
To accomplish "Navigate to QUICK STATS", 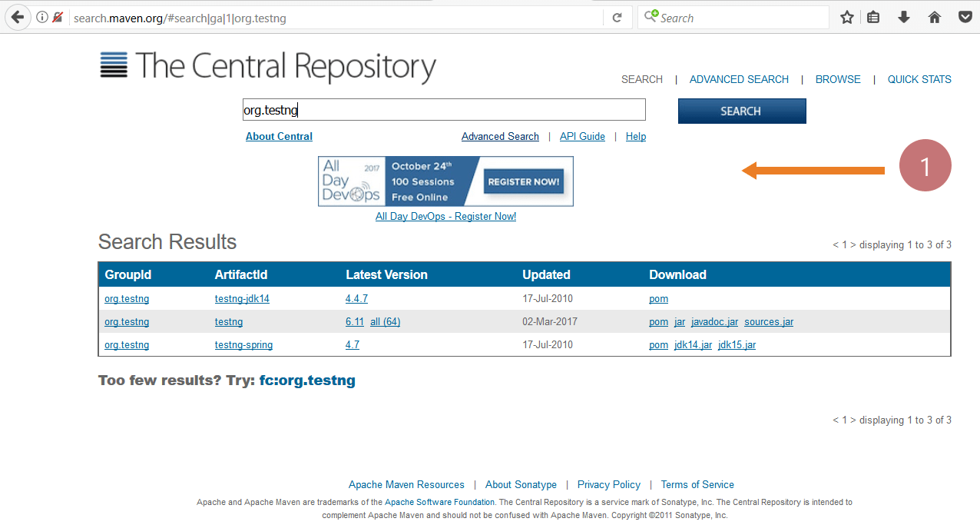I will coord(919,79).
